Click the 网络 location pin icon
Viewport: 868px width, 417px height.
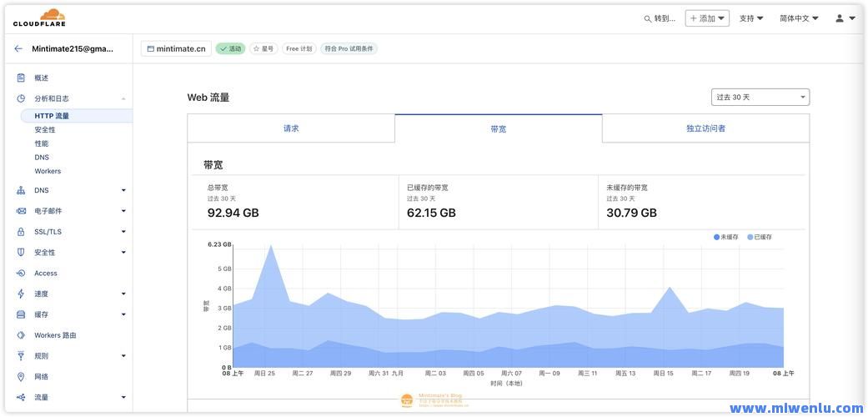point(21,377)
